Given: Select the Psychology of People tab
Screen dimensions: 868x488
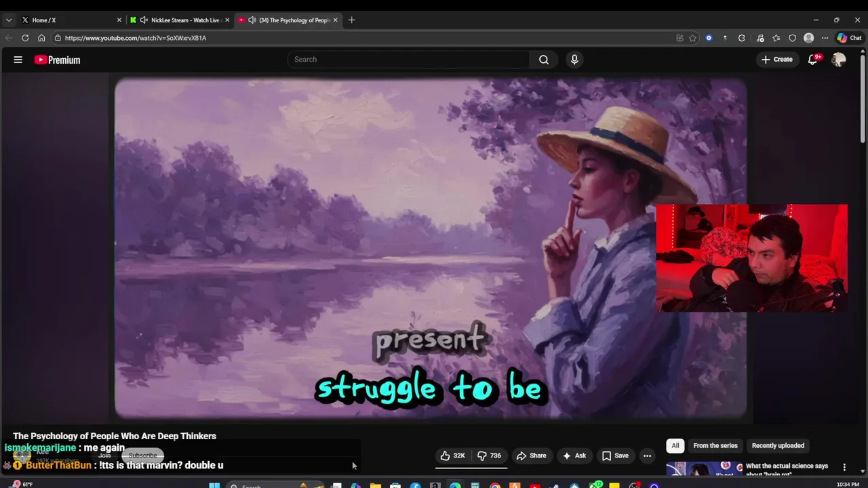Looking at the screenshot, I should pyautogui.click(x=288, y=20).
